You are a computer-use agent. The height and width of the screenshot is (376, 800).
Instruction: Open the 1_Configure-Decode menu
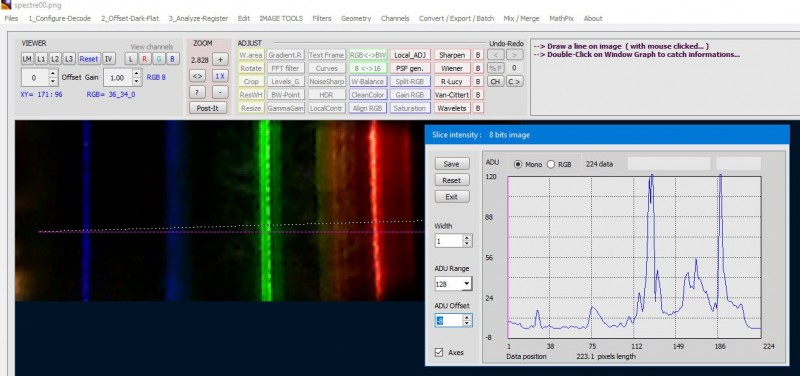point(60,18)
